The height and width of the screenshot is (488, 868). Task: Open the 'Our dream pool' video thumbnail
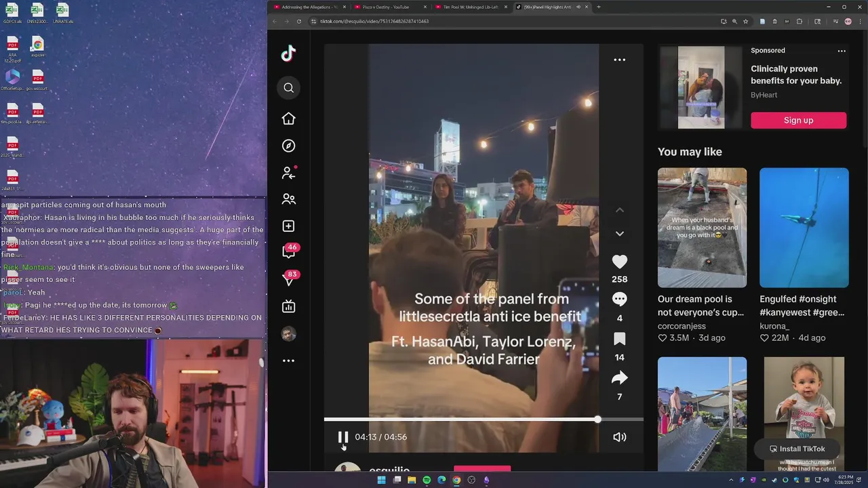point(702,228)
